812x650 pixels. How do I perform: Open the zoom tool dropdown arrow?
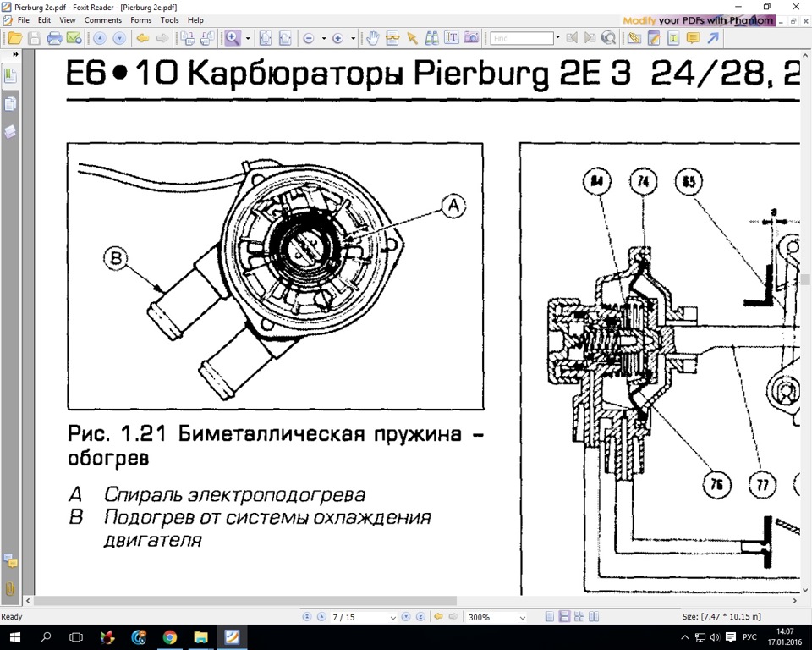pyautogui.click(x=248, y=38)
